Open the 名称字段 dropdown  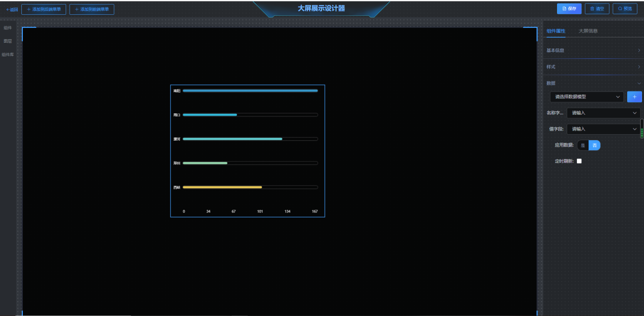(x=603, y=113)
